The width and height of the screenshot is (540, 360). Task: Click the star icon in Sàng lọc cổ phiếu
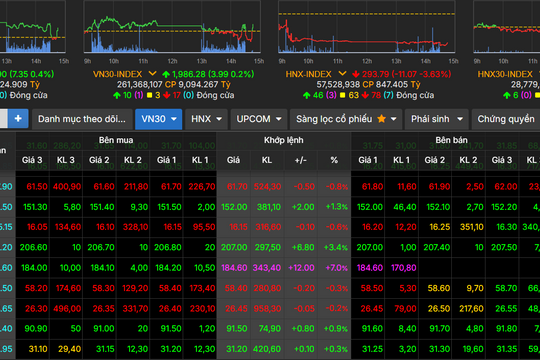[x=382, y=119]
